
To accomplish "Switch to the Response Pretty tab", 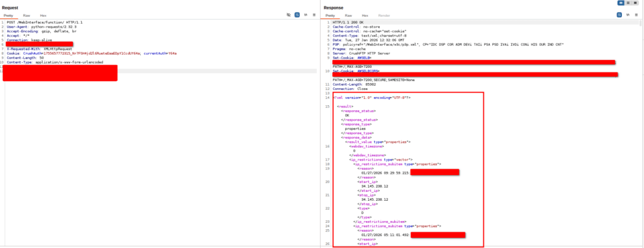I will pos(330,15).
